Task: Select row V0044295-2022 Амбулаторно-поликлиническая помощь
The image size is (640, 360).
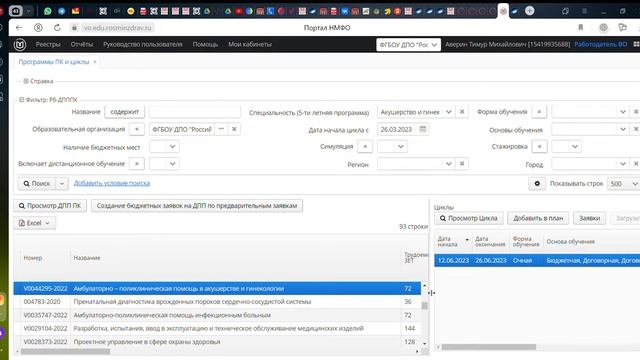Action: coord(217,289)
